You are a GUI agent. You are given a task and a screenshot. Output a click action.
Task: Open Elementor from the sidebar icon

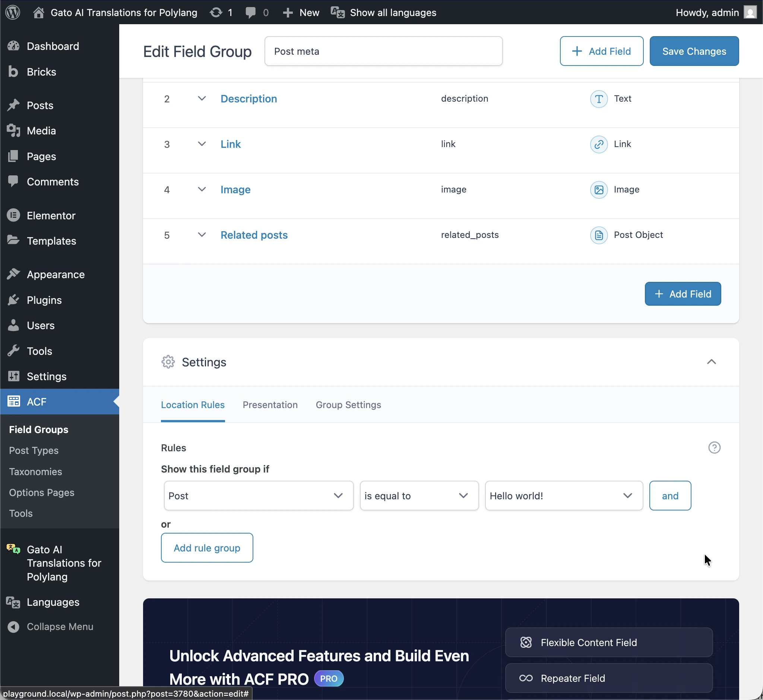click(13, 216)
